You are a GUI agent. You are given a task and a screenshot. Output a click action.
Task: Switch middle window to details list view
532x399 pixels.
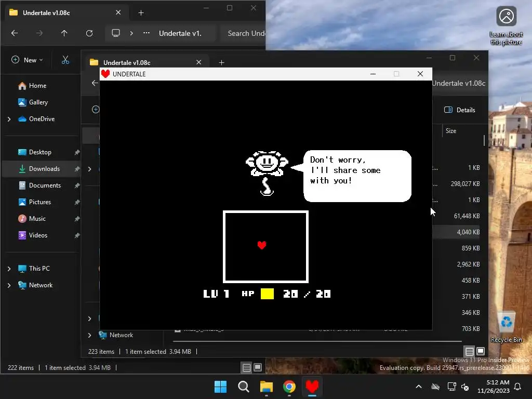pos(469,351)
